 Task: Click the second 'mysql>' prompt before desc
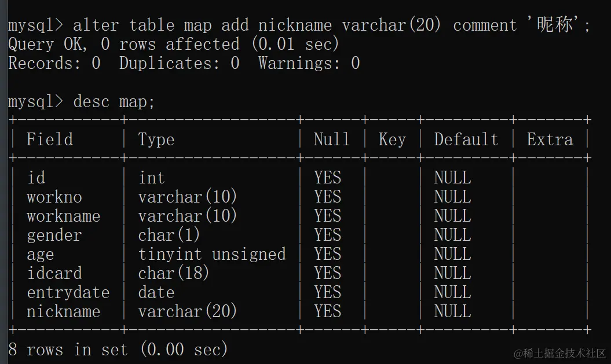(x=35, y=102)
